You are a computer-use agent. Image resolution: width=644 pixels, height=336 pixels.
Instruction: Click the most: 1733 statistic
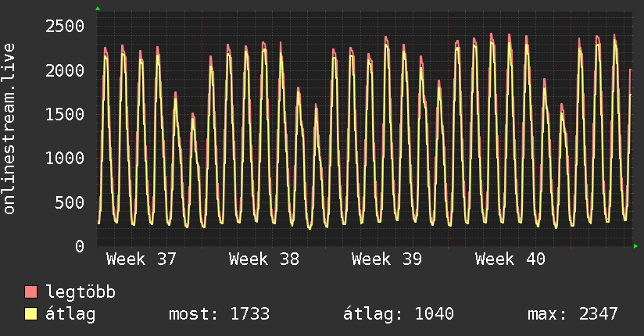[x=220, y=314]
